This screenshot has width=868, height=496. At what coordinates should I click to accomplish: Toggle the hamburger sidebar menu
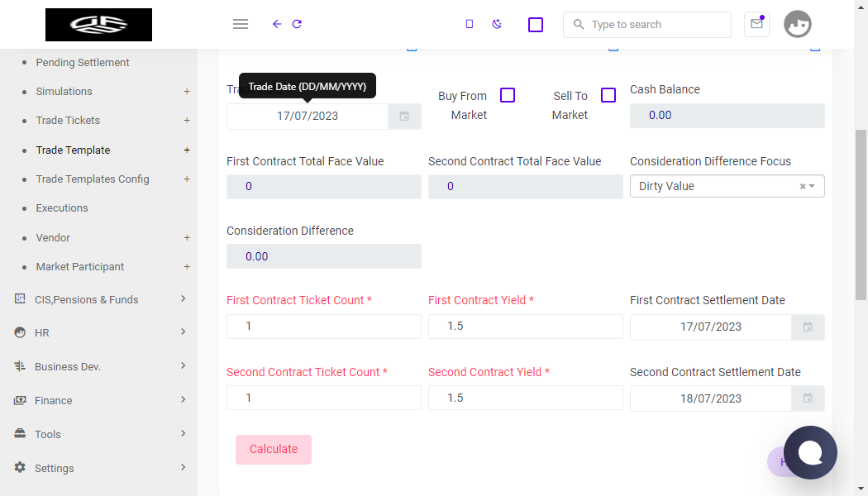coord(241,24)
